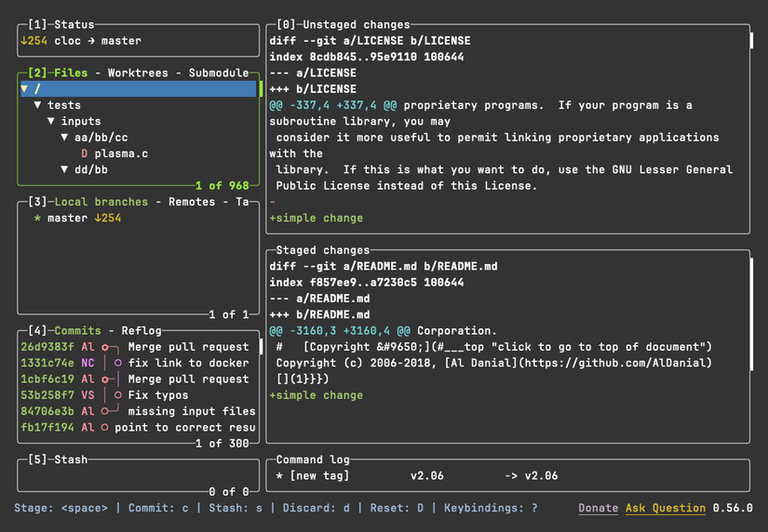Image resolution: width=768 pixels, height=532 pixels.
Task: Click graph node of commit 1331c74e
Action: [x=118, y=363]
